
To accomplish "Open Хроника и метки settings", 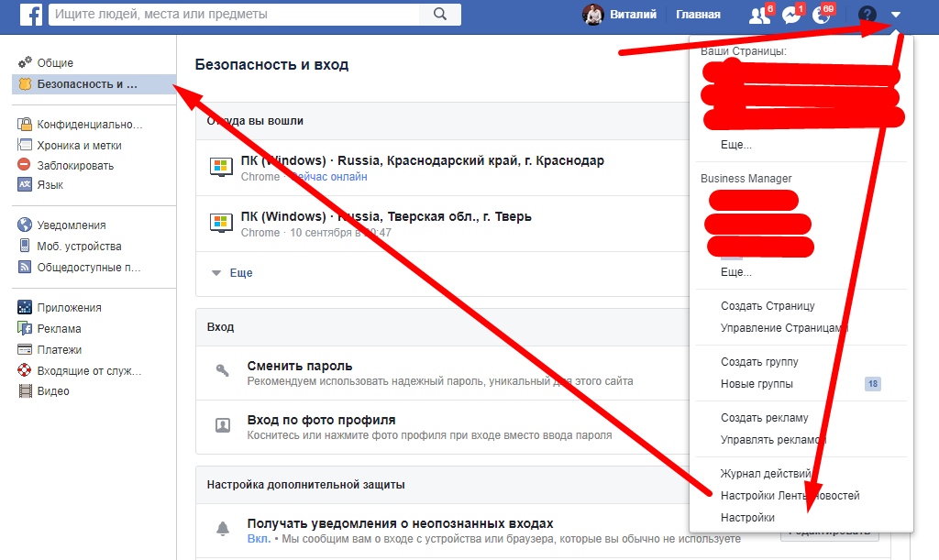I will (x=79, y=146).
